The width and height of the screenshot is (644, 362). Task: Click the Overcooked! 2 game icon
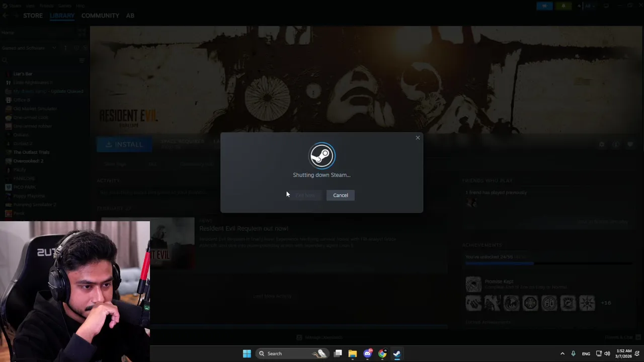tap(8, 161)
